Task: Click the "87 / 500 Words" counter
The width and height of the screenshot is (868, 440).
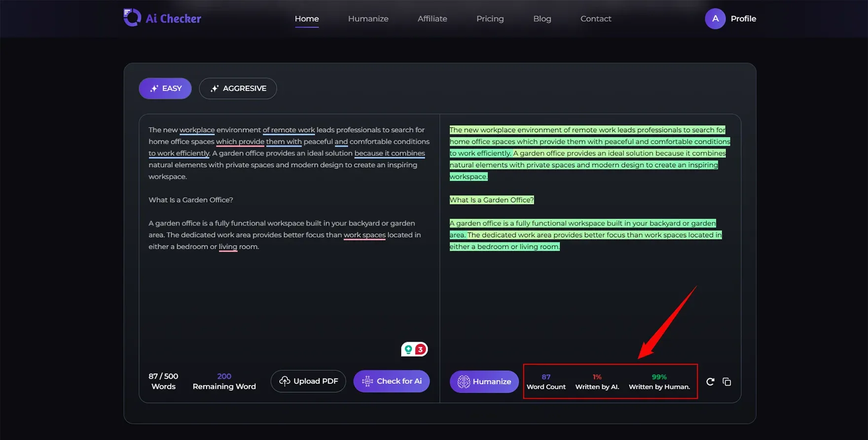Action: coord(163,381)
